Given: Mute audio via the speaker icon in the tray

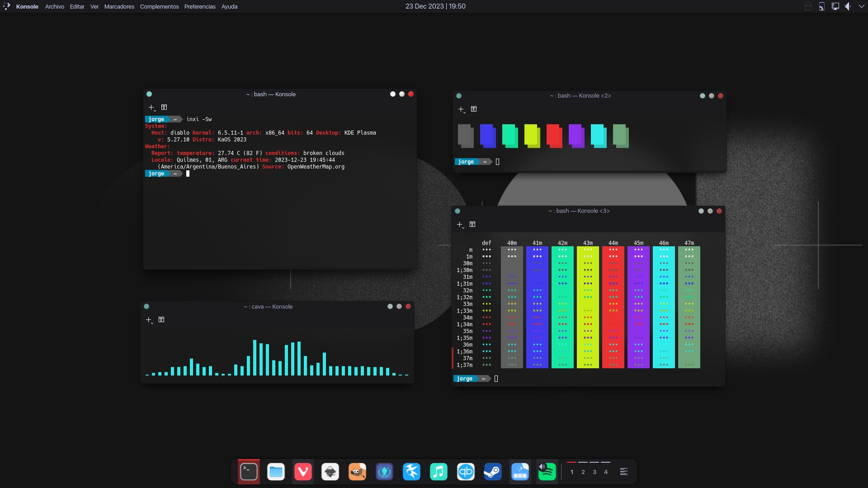Looking at the screenshot, I should (848, 6).
